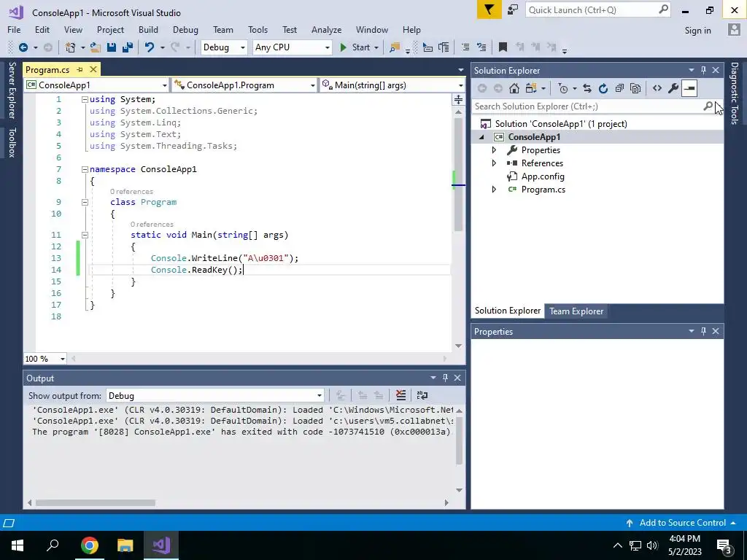Collapse the Main method outlining block
The width and height of the screenshot is (747, 560).
(85, 235)
